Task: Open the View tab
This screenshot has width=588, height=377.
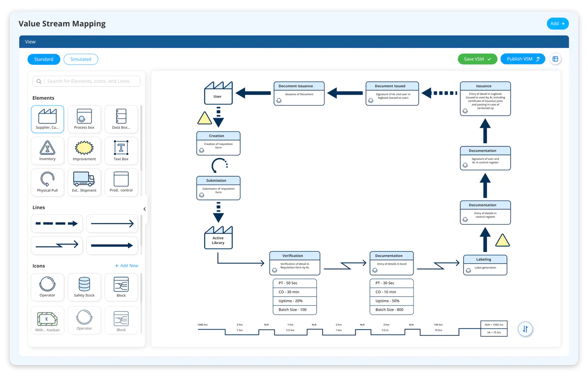Action: [30, 42]
